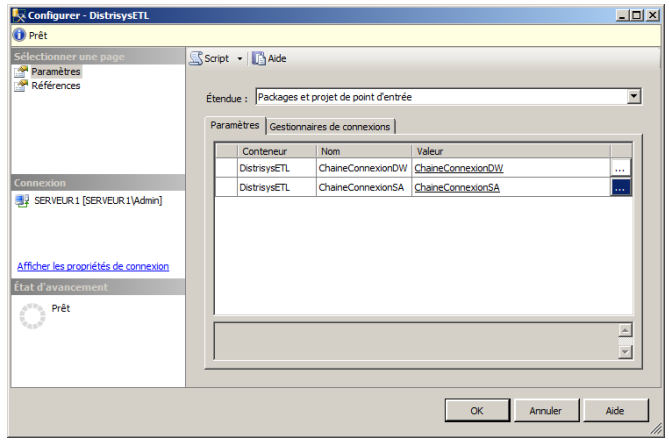Open the Aide help icon in toolbar
The width and height of the screenshot is (669, 441).
[258, 59]
